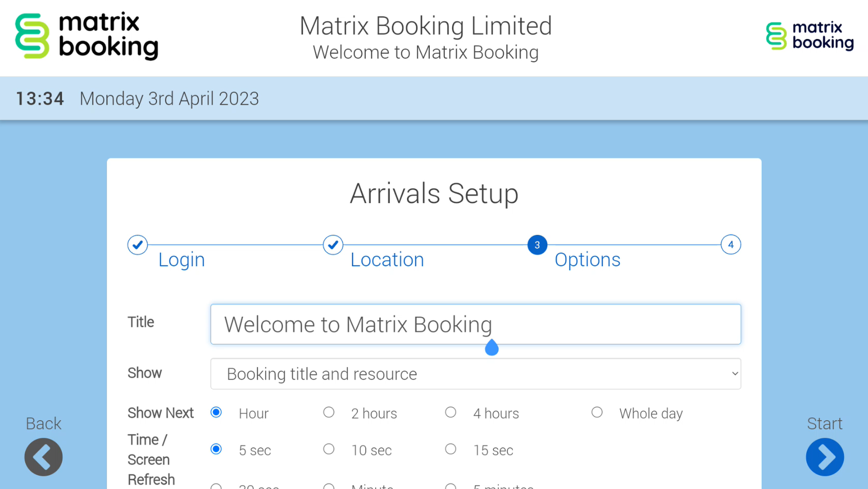
Task: Click the Back text label
Action: coord(43,424)
